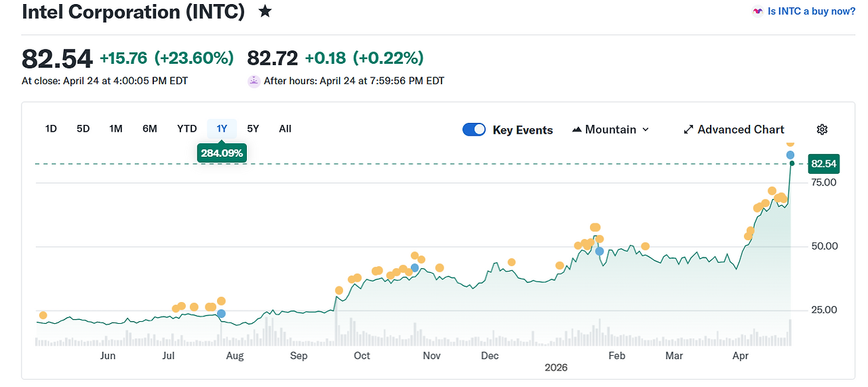The image size is (868, 387).
Task: Select the 1Y time range
Action: tap(222, 128)
